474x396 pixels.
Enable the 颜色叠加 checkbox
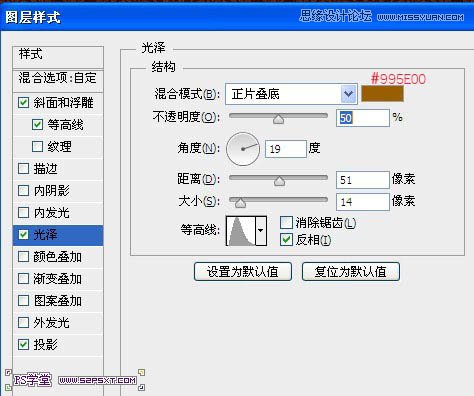pyautogui.click(x=23, y=257)
